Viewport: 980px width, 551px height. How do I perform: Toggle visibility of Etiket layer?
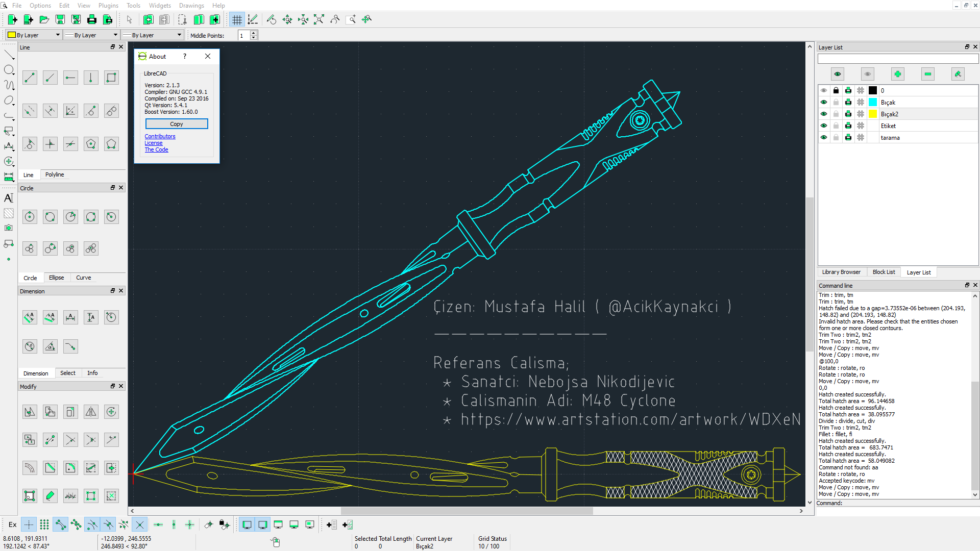click(823, 126)
